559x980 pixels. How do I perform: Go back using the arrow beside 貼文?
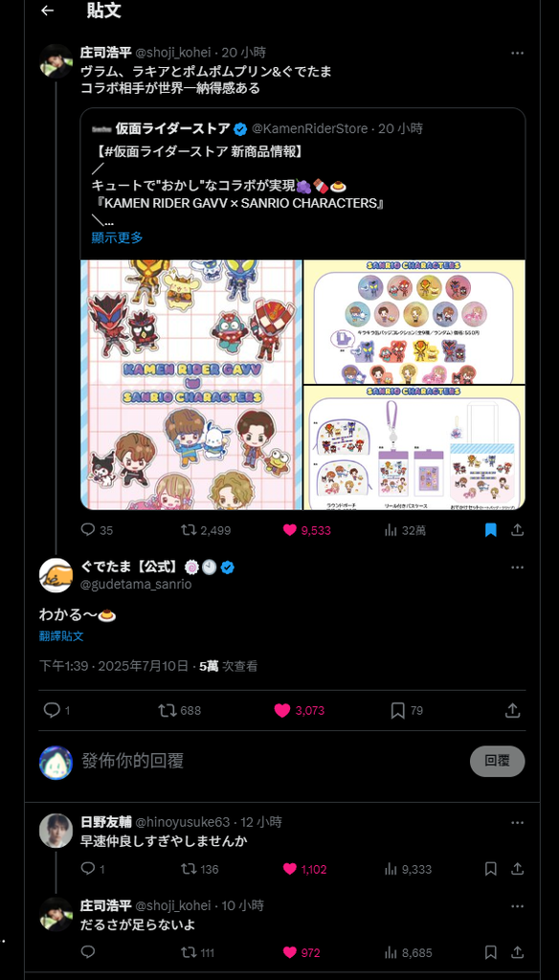(47, 11)
